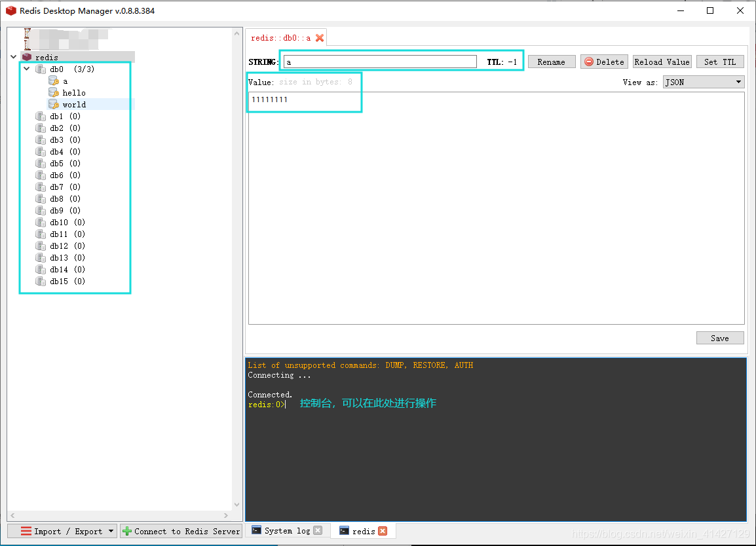Close the System log tab
This screenshot has height=546, width=756.
tap(318, 530)
